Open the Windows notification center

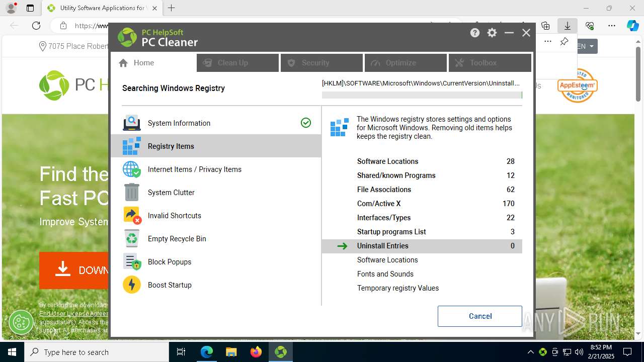tap(627, 352)
